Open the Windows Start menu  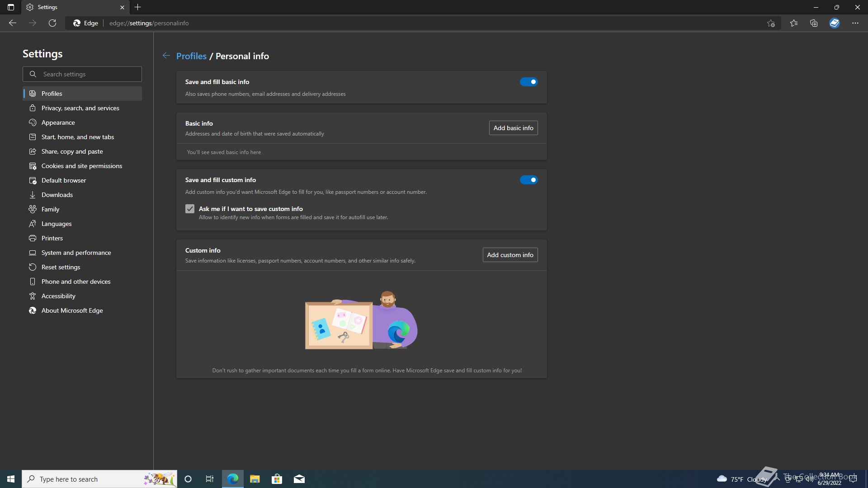point(11,479)
